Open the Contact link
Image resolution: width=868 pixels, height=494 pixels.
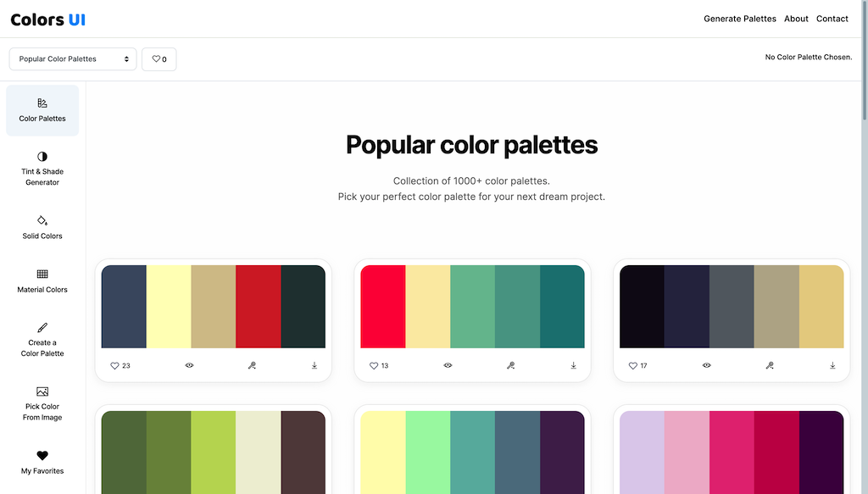pos(832,19)
